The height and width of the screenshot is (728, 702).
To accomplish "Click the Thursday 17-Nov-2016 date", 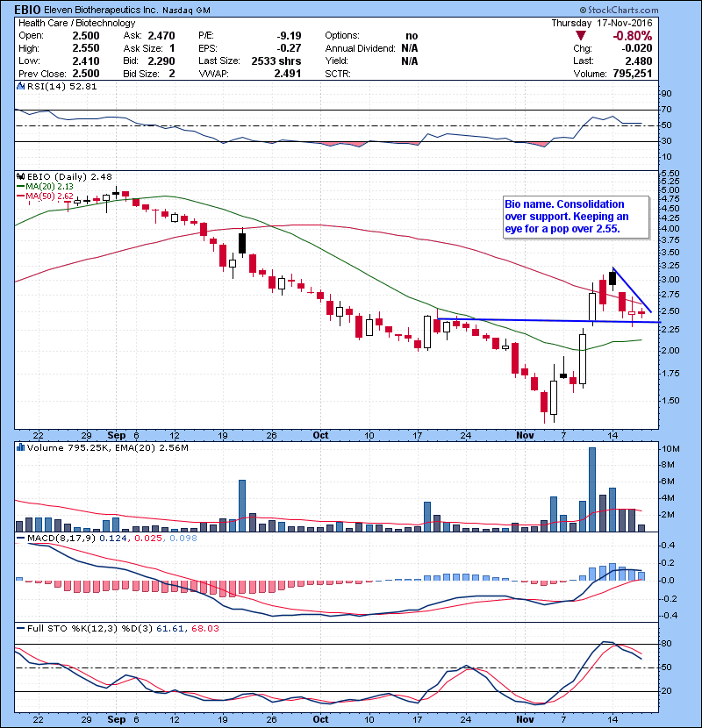I will tap(602, 23).
